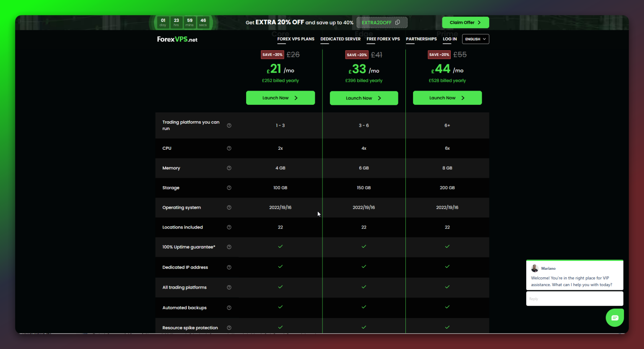644x349 pixels.
Task: Open the DEDICATED SERVER menu
Action: pyautogui.click(x=340, y=39)
